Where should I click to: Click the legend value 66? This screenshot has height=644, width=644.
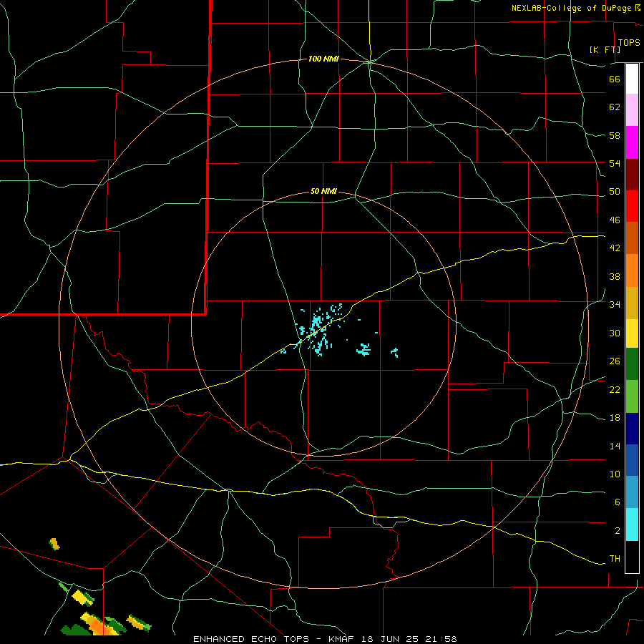(615, 79)
